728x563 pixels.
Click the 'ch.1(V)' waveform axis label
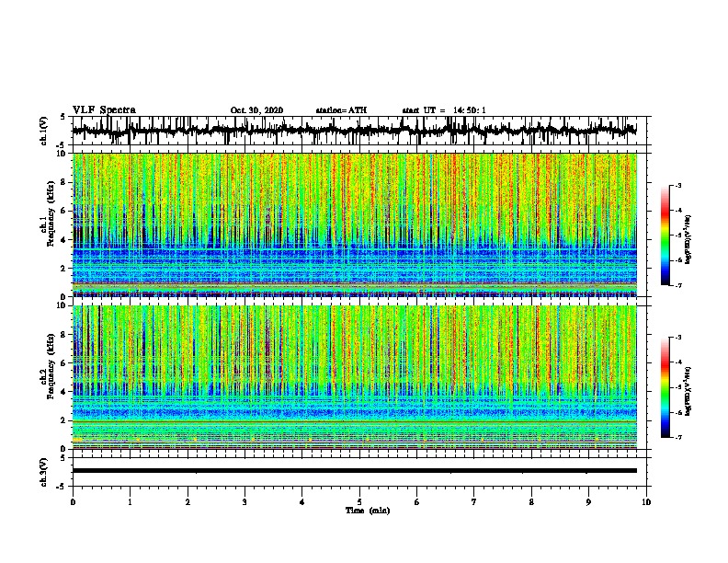click(44, 130)
